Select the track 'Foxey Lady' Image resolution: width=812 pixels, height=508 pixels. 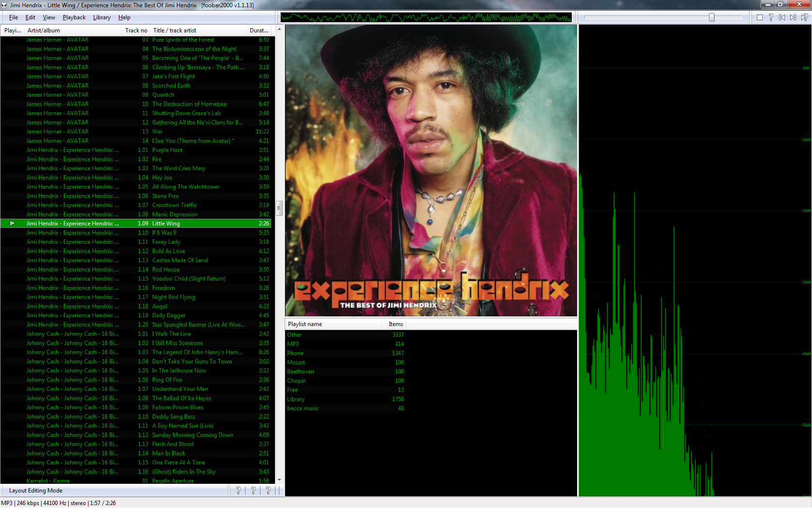pos(136,242)
